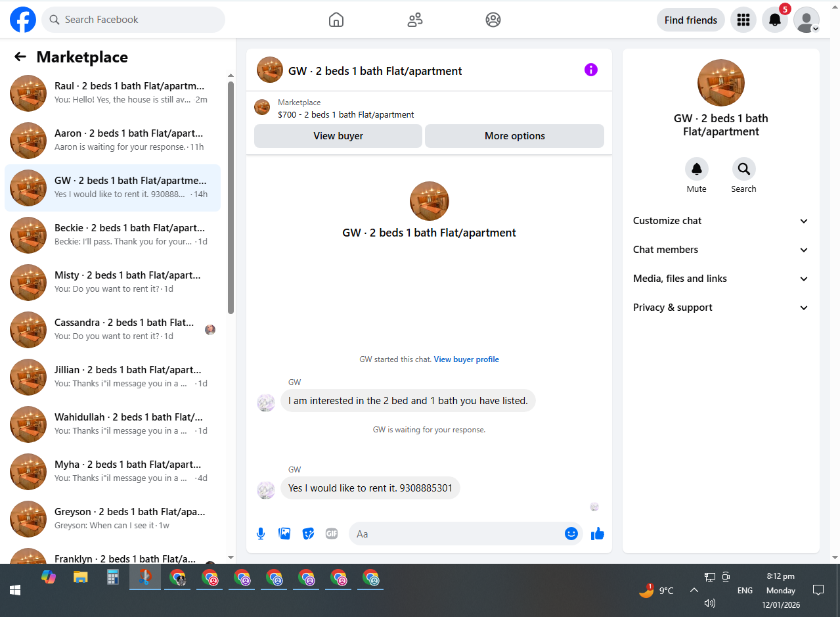Click message 'I am interested in the 2 bed'
The height and width of the screenshot is (617, 840).
click(x=408, y=401)
